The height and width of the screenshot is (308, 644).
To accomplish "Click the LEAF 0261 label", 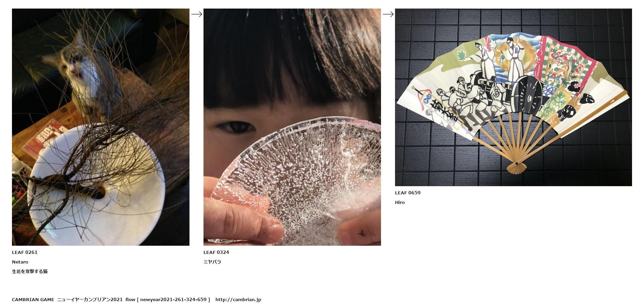I will tap(25, 252).
